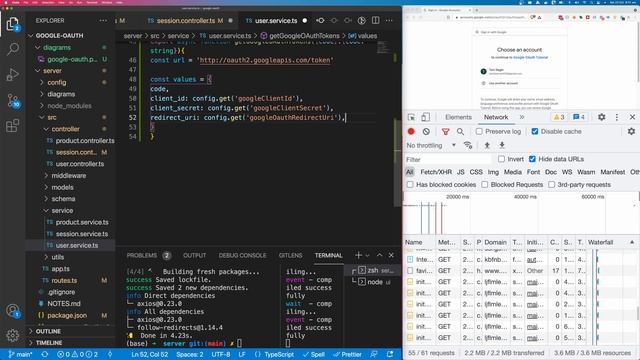The height and width of the screenshot is (360, 640).
Task: Uncheck Hide data URLs
Action: [532, 159]
